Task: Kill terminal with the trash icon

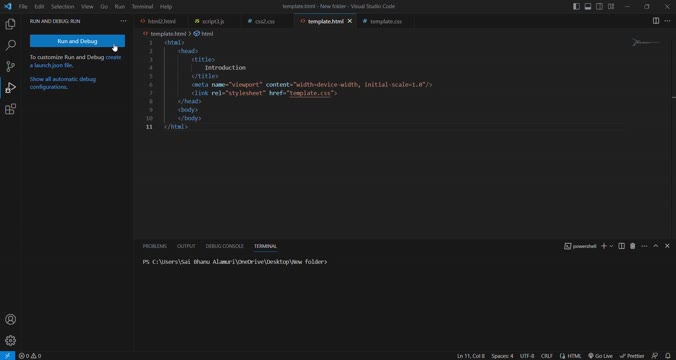Action: tap(632, 246)
